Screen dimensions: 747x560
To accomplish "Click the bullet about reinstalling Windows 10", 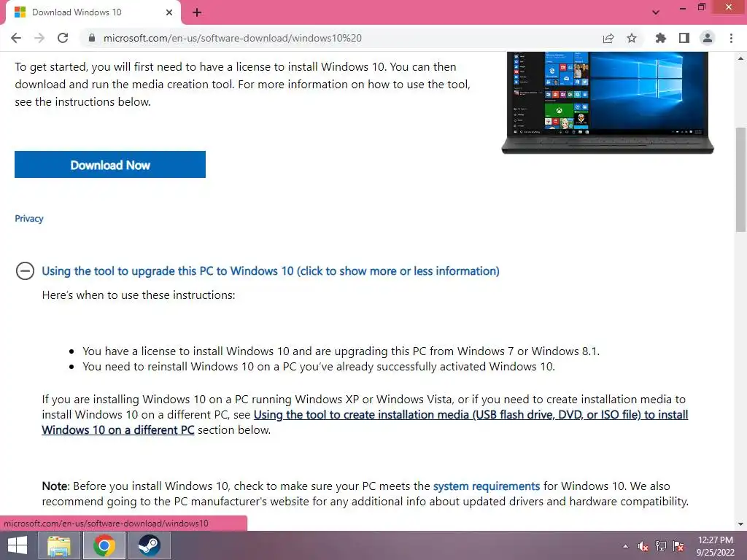I will [x=319, y=367].
